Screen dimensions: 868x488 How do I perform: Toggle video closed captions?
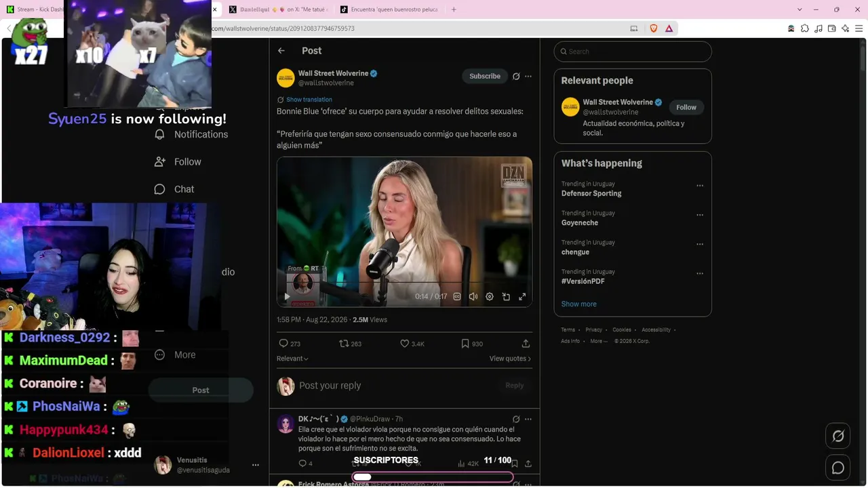click(x=457, y=297)
